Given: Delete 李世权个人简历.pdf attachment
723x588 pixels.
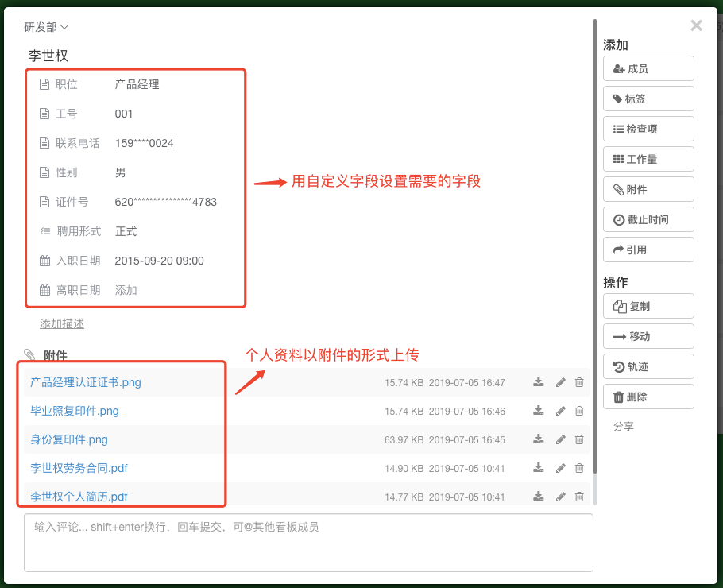Looking at the screenshot, I should tap(579, 497).
